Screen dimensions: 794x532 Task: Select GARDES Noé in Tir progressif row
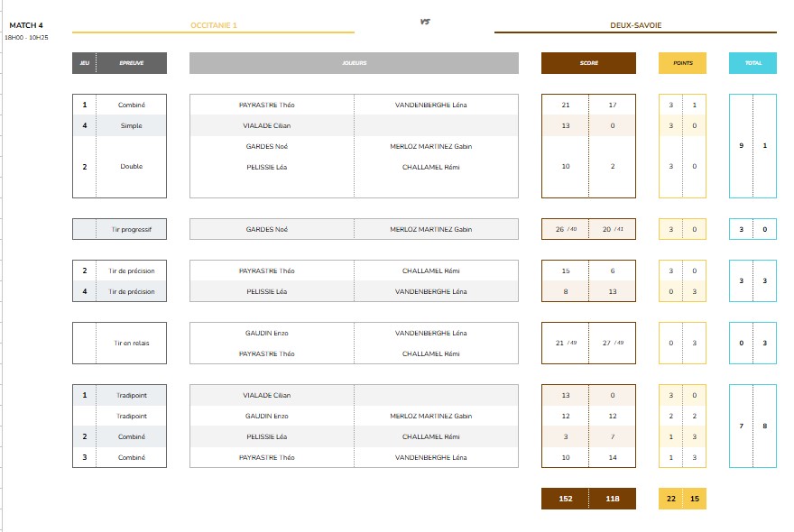[x=272, y=229]
